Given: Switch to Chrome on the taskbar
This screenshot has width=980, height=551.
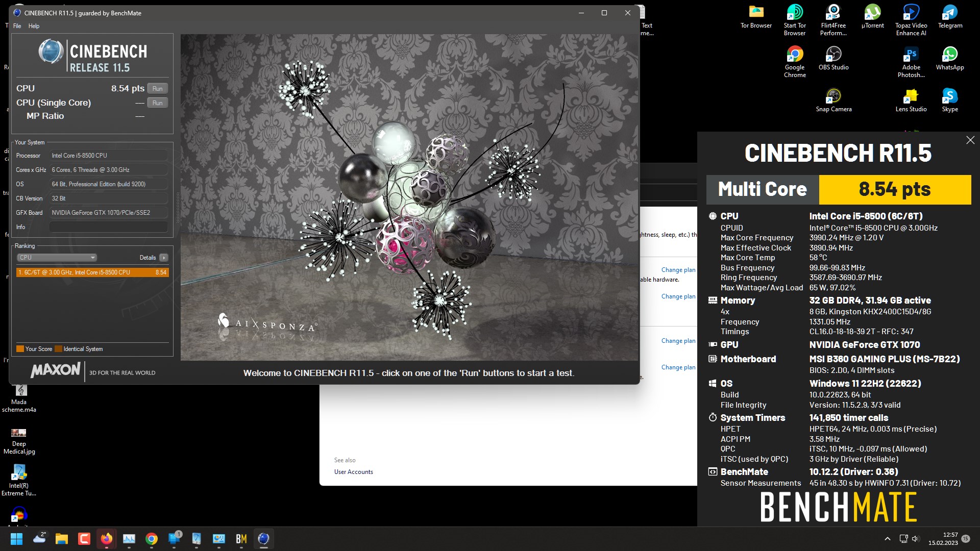Looking at the screenshot, I should [x=152, y=539].
